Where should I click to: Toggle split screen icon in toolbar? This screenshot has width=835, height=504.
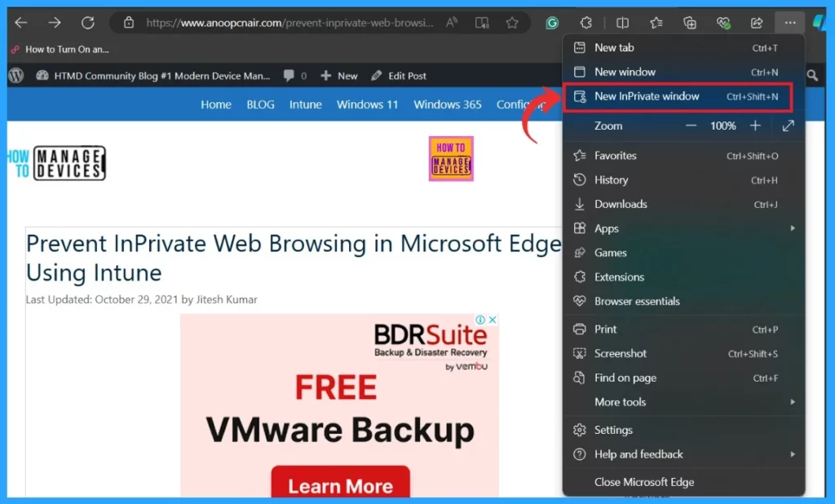click(x=622, y=22)
